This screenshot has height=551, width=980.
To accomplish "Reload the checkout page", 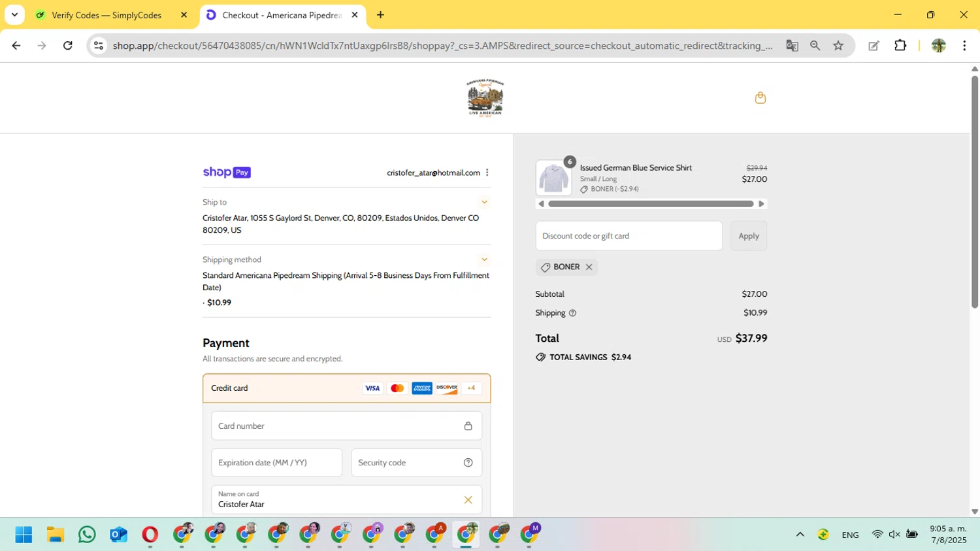I will pos(67,46).
